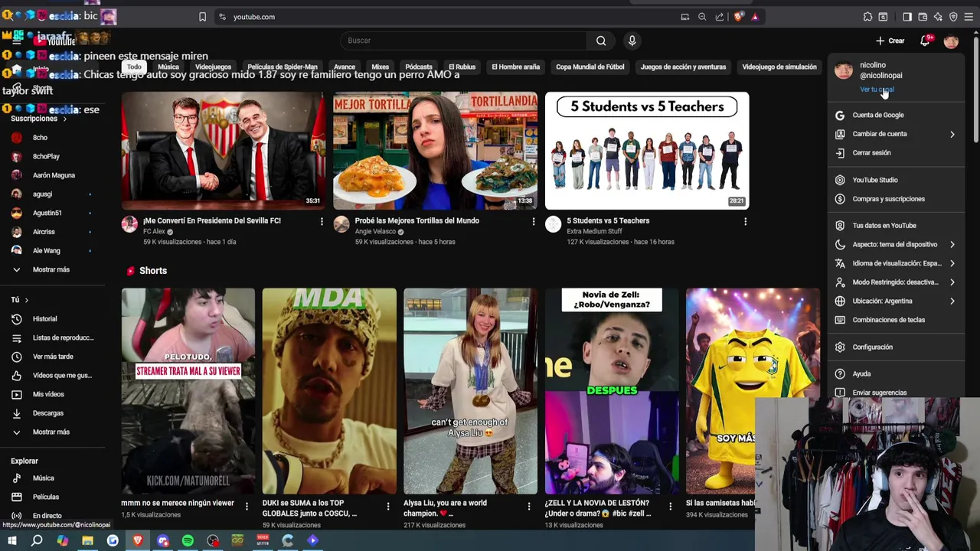Focus the Buscar search field

click(x=463, y=41)
